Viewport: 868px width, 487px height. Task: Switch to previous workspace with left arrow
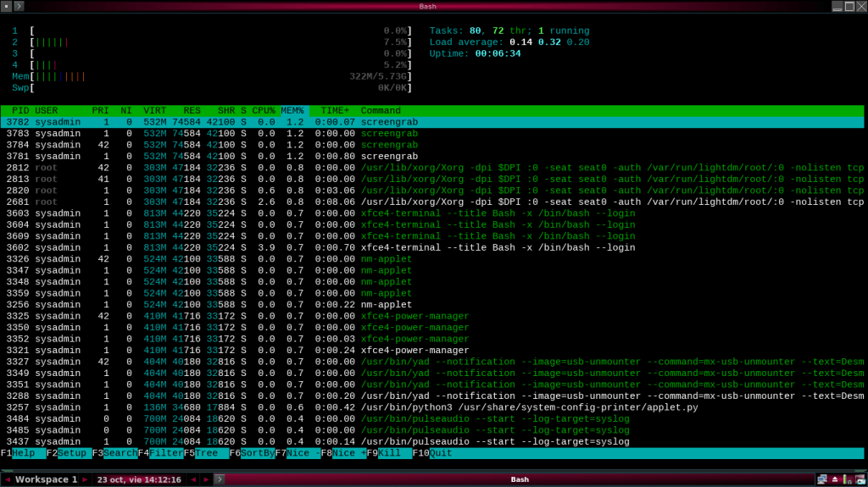click(8, 479)
